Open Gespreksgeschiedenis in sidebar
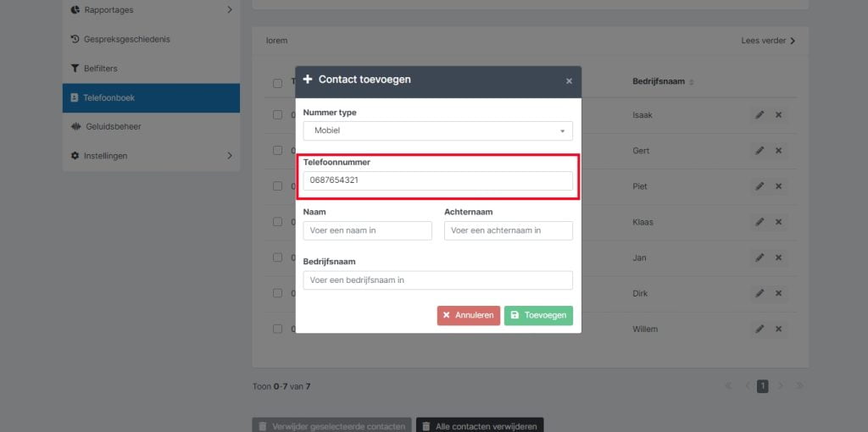 tap(151, 39)
